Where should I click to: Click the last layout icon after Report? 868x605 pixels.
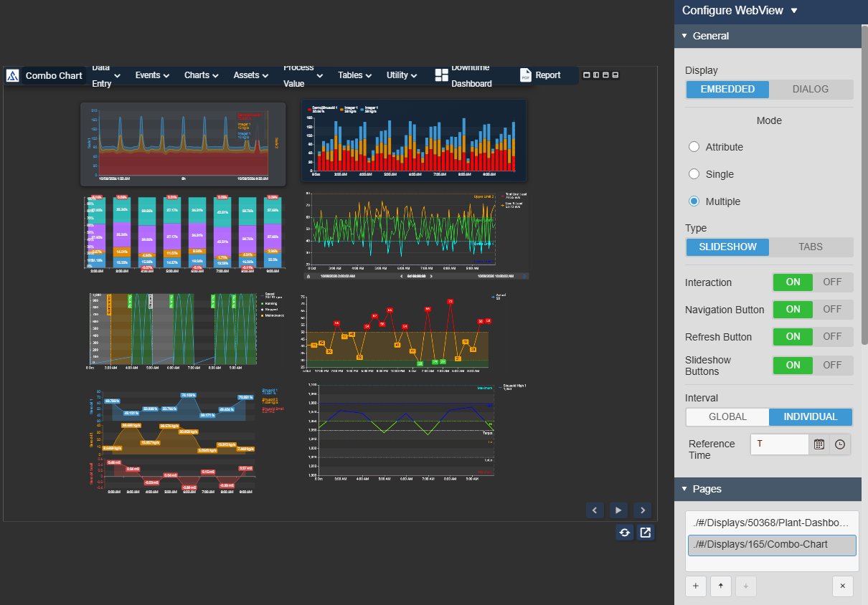point(615,75)
